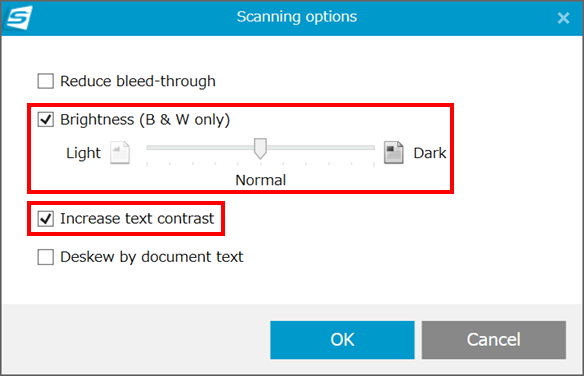
Task: Click the rightmost tick mark under slider
Action: point(374,164)
